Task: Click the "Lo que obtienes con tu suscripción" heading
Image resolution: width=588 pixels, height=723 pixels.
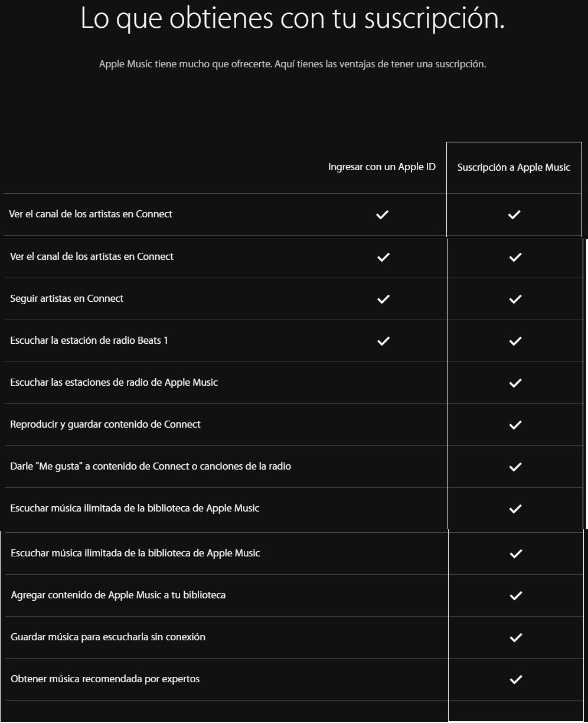Action: [293, 19]
